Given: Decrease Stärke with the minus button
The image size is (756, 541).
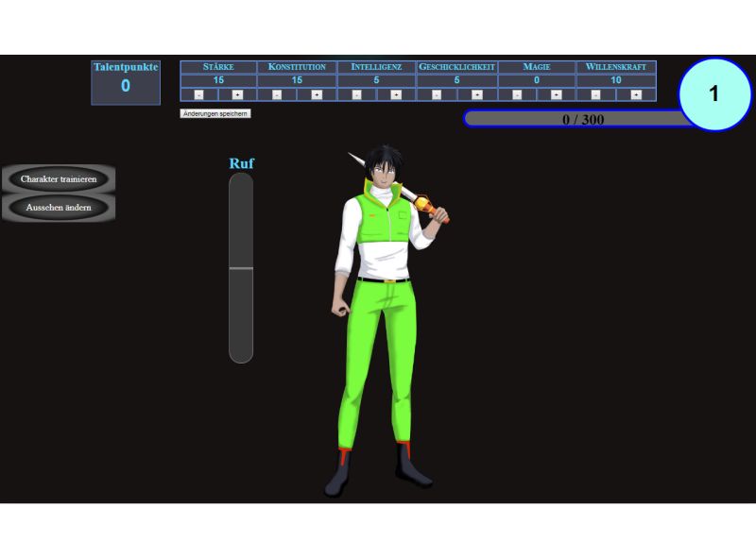Looking at the screenshot, I should 198,94.
